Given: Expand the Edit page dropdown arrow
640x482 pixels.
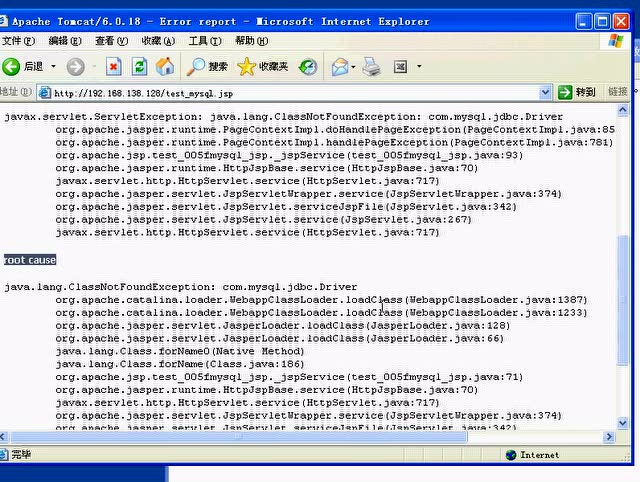Looking at the screenshot, I should tap(419, 66).
